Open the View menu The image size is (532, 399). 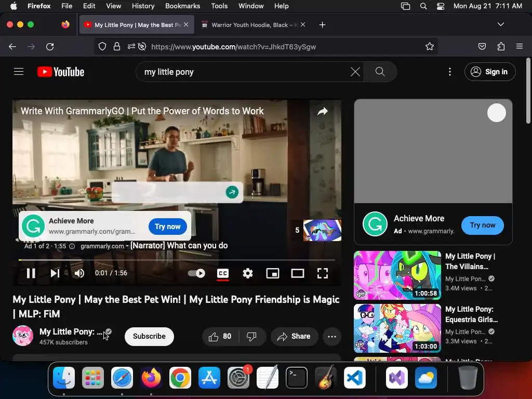113,6
